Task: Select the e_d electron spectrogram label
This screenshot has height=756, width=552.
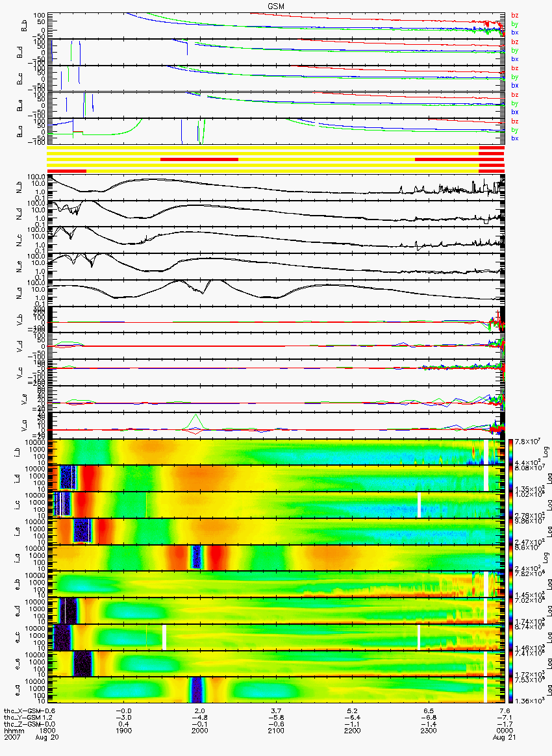Action: tap(18, 610)
